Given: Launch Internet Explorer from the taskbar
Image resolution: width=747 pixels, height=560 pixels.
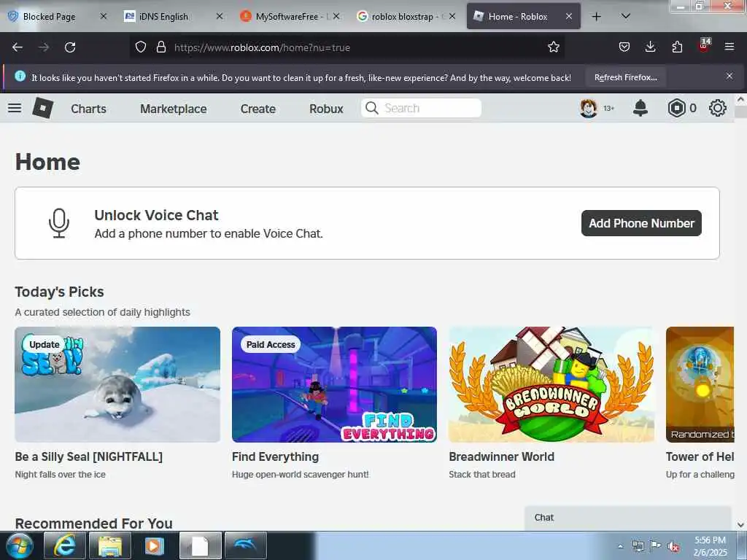Looking at the screenshot, I should (65, 545).
